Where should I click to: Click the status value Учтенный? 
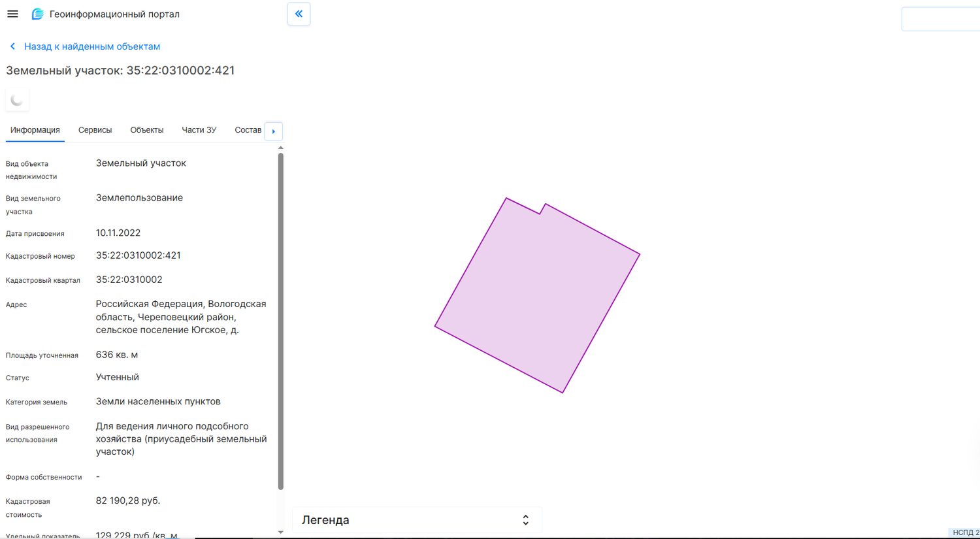coord(118,377)
